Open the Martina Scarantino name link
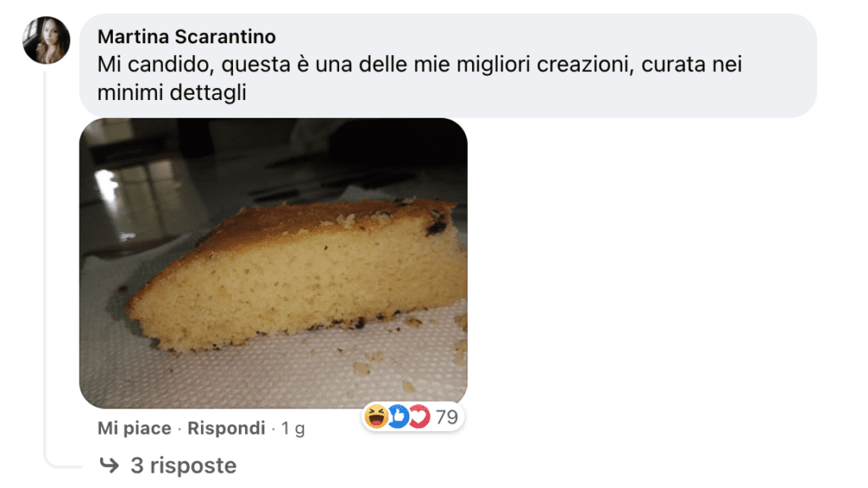 (186, 36)
